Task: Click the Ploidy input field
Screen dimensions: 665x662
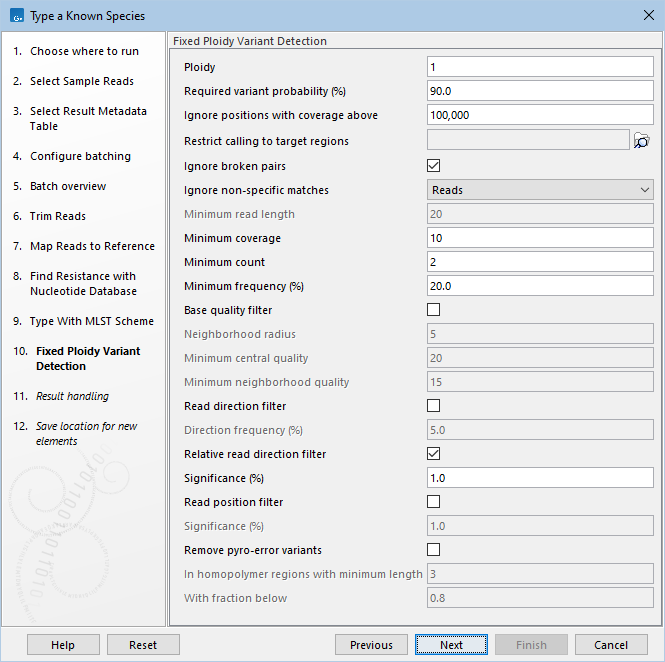Action: [x=540, y=67]
